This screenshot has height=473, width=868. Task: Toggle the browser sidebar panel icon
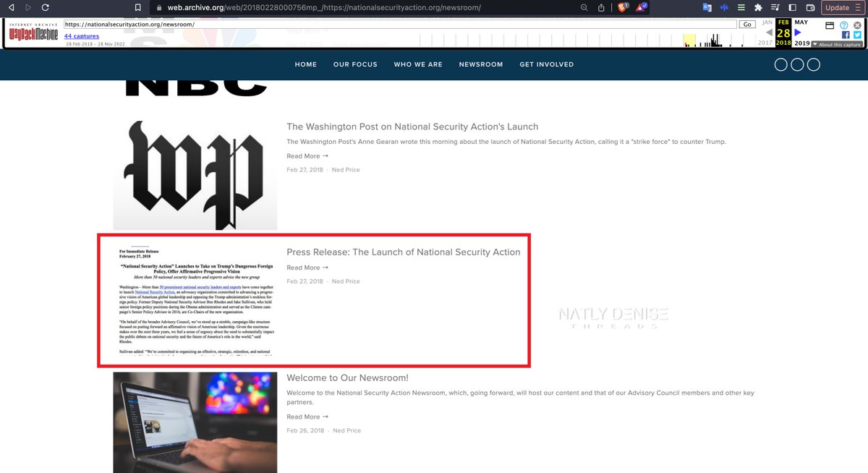click(x=793, y=7)
